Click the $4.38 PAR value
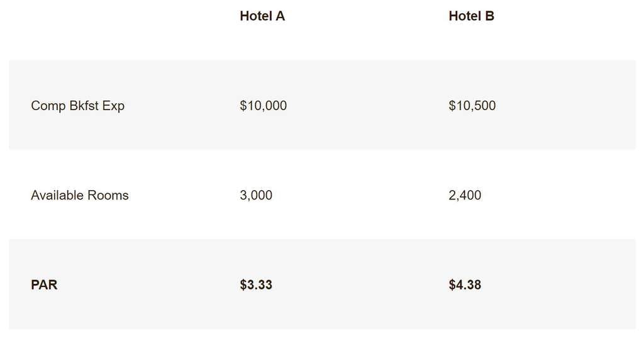 click(465, 284)
